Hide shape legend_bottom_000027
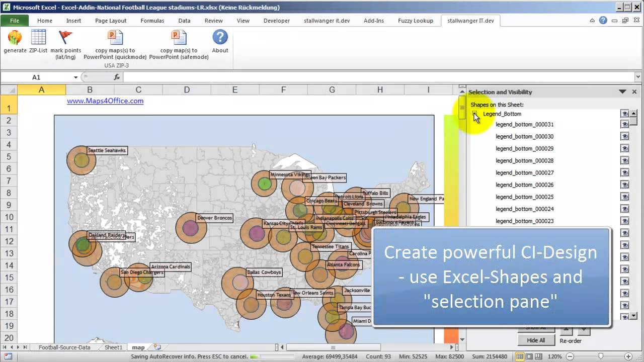Screen dimensions: 644x362 (x=625, y=172)
